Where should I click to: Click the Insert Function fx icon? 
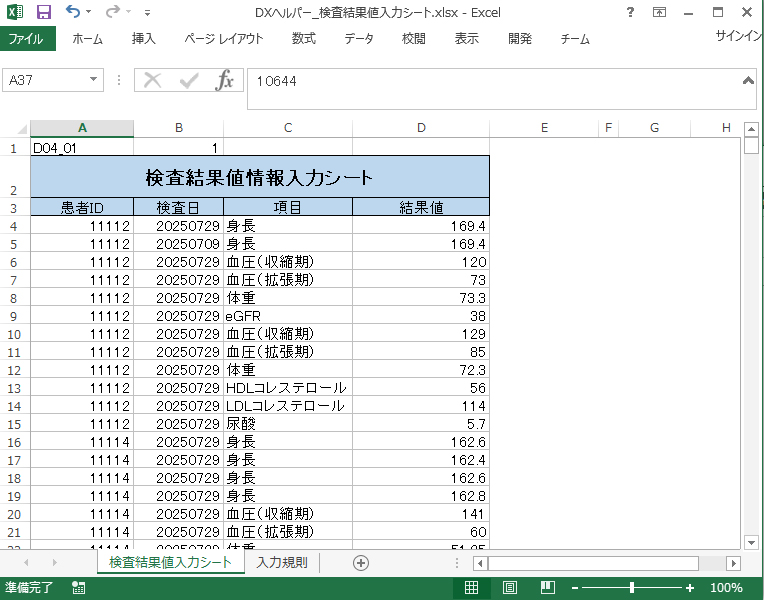click(x=225, y=81)
